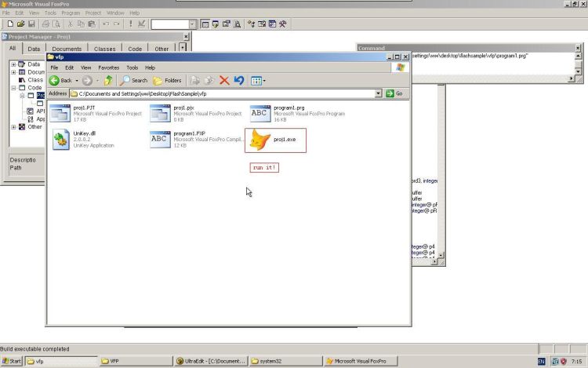Switch to Code tab in Project Manager
The width and height of the screenshot is (588, 368).
tap(135, 49)
